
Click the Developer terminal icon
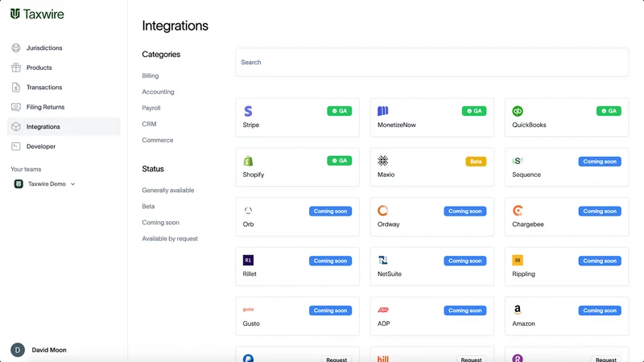pyautogui.click(x=16, y=146)
